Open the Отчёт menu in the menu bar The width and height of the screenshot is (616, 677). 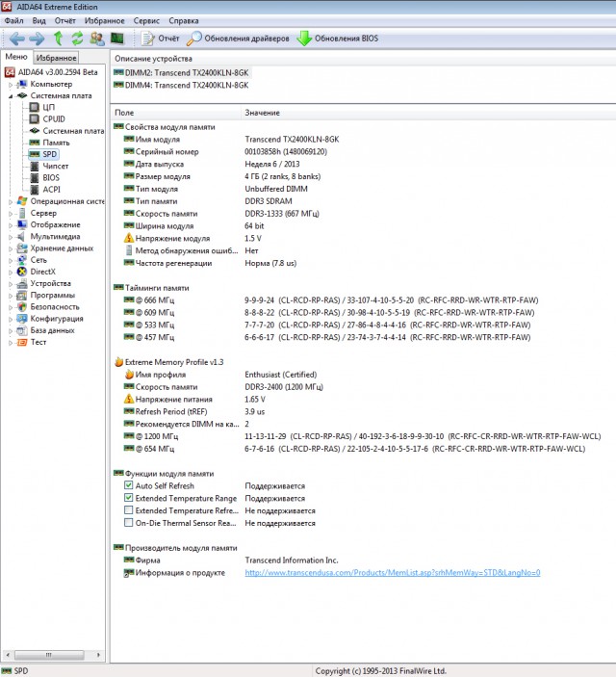coord(64,21)
